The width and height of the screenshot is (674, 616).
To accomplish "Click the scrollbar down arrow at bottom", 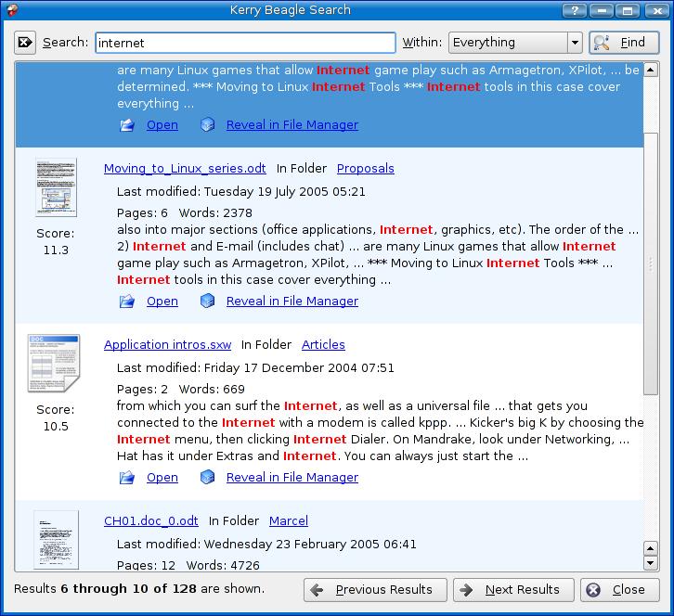I will click(651, 562).
